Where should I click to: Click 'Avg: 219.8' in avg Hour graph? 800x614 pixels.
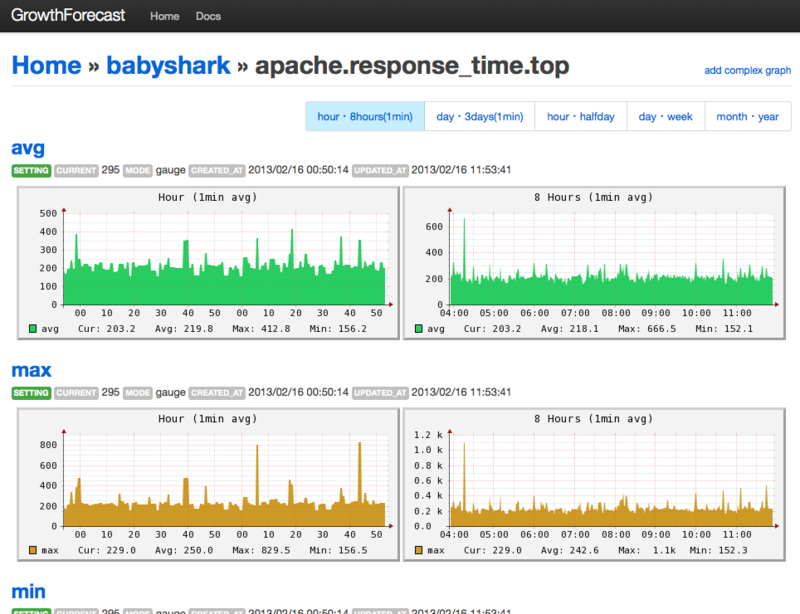(184, 329)
